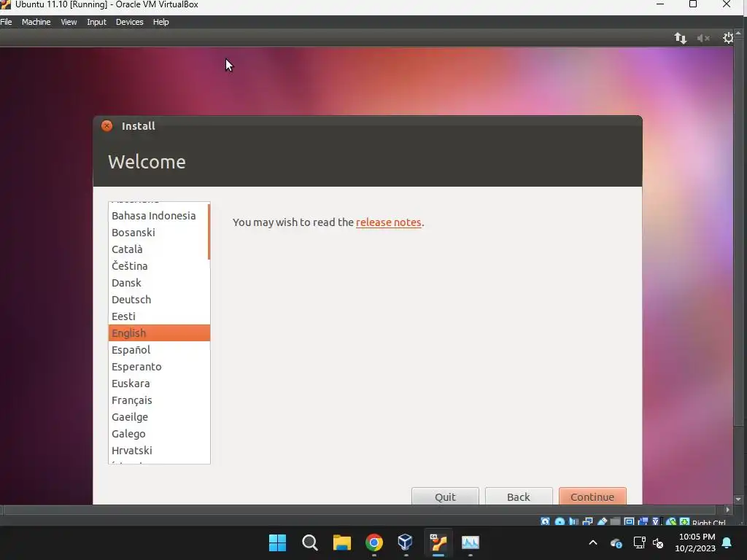Image resolution: width=747 pixels, height=560 pixels.
Task: Select Euskara language
Action: (x=159, y=384)
